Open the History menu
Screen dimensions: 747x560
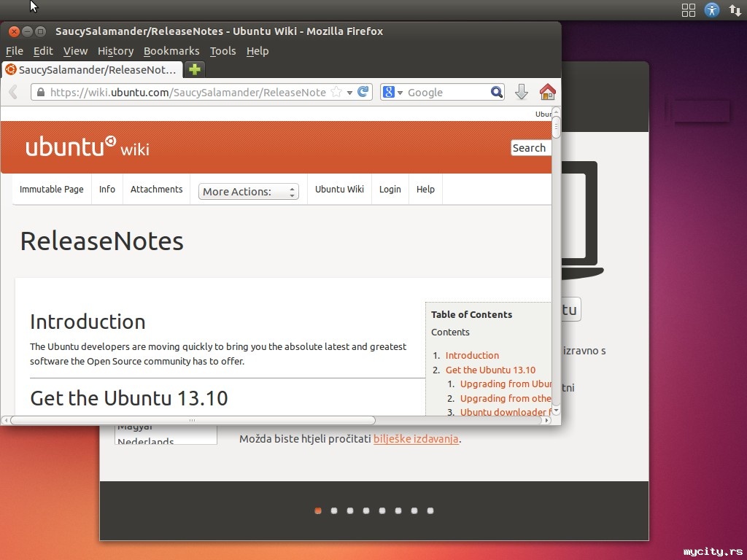(x=115, y=51)
